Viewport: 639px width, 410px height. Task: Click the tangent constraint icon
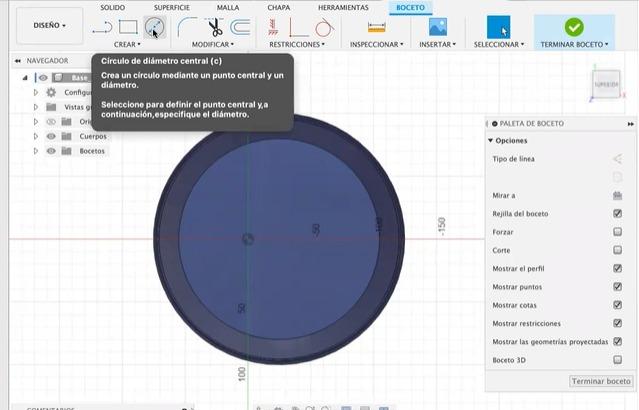click(x=324, y=28)
